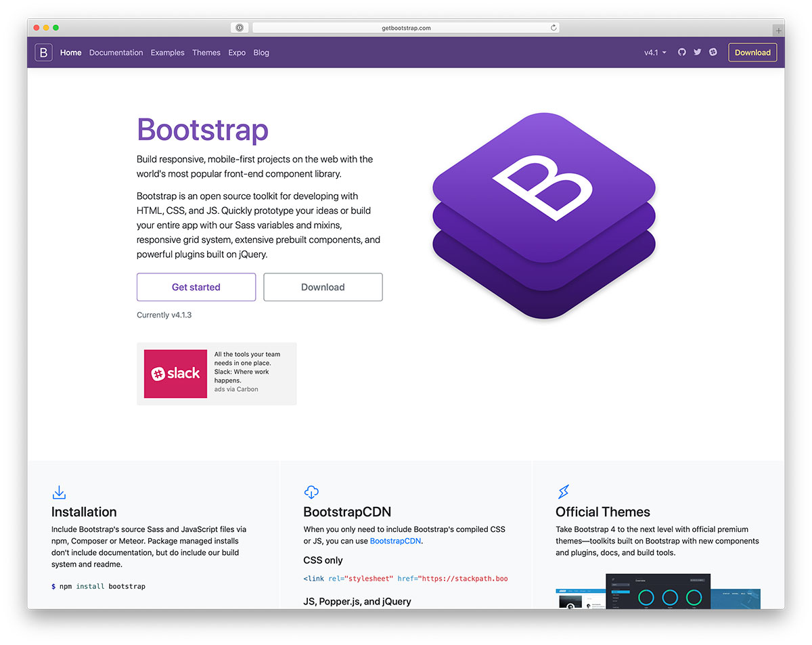Go to the Home nav item
The height and width of the screenshot is (645, 812).
pos(71,52)
